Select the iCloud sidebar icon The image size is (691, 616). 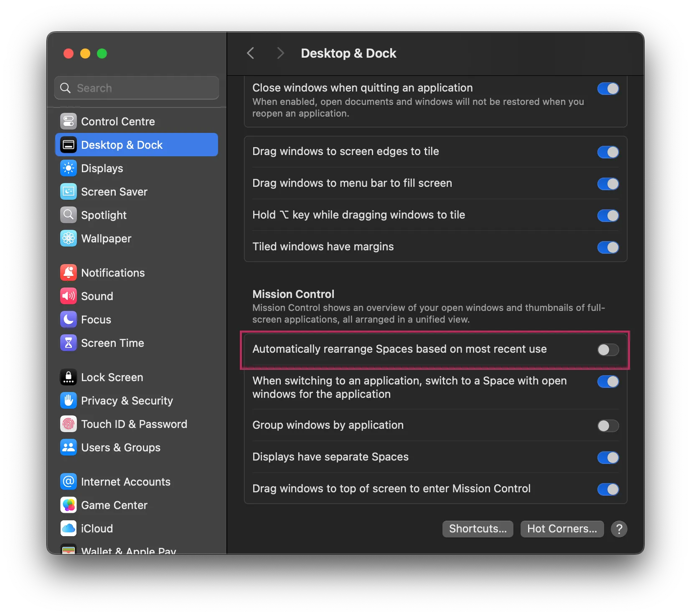tap(69, 528)
